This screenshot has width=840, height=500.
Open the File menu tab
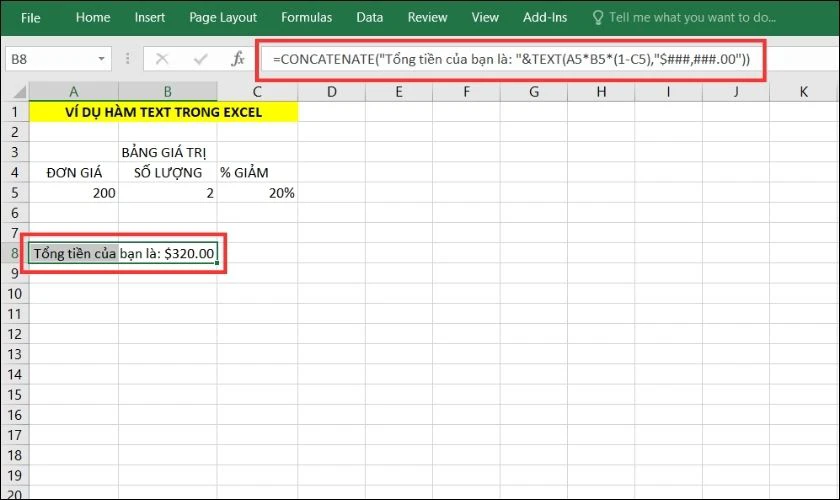click(31, 18)
